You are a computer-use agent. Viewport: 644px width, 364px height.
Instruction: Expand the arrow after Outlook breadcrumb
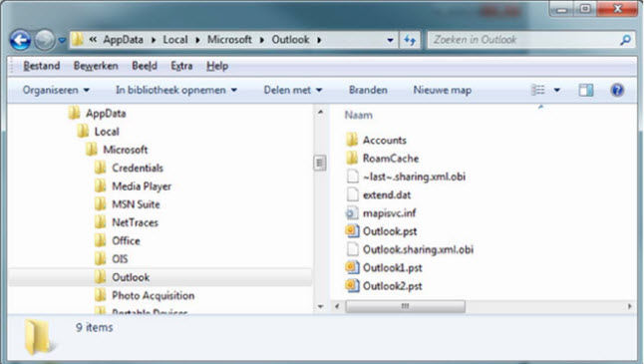pos(319,40)
